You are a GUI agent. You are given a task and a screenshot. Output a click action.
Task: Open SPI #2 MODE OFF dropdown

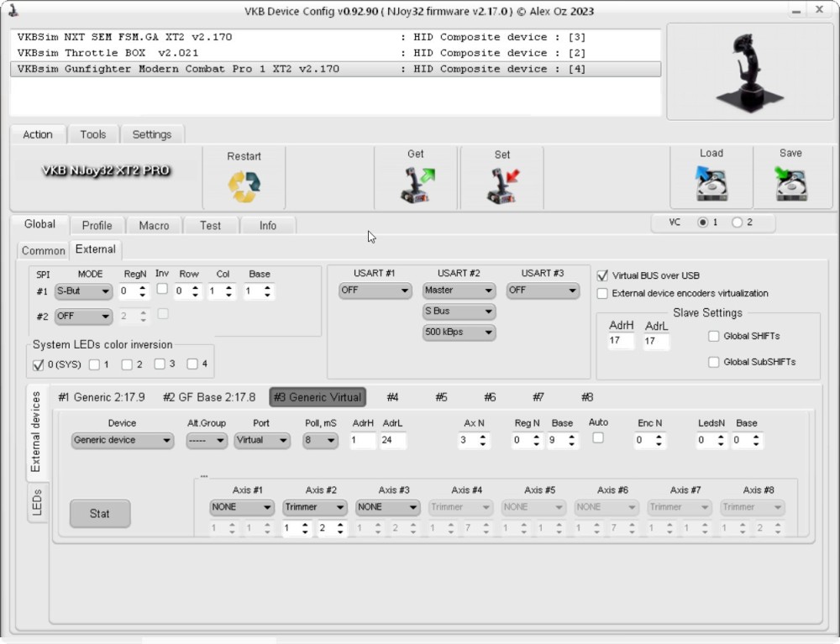[x=83, y=317]
